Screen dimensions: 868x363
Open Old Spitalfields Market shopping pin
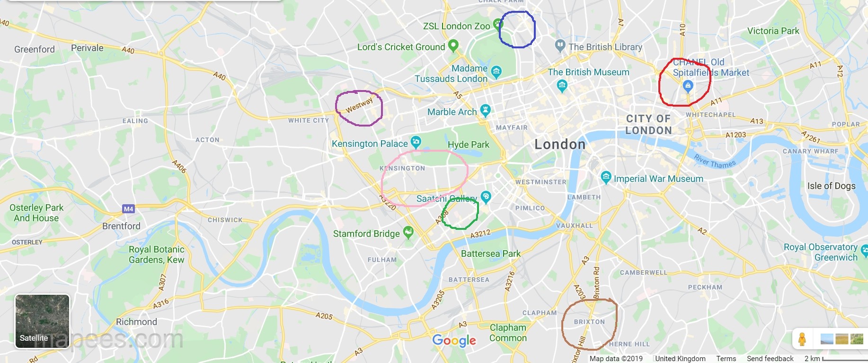[x=688, y=86]
